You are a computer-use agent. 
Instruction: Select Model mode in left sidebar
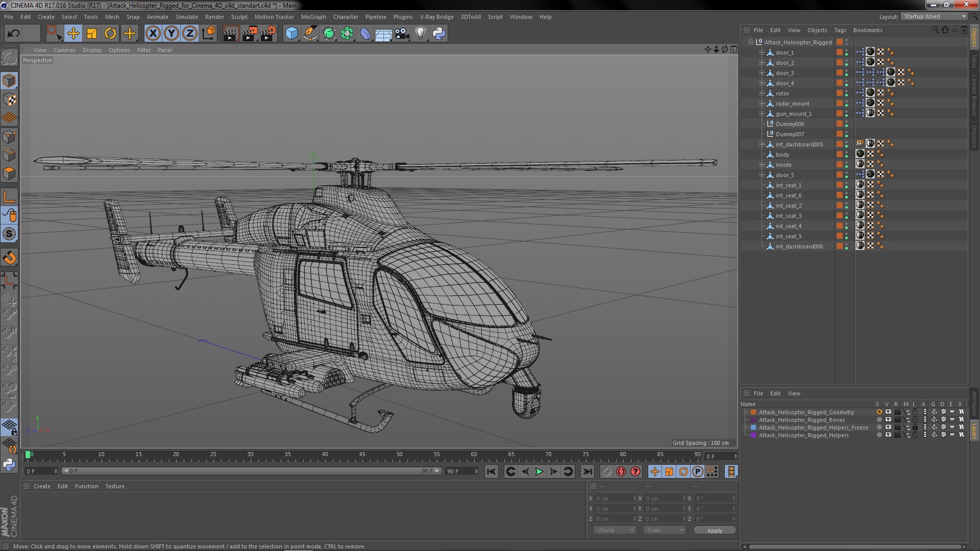tap(9, 81)
